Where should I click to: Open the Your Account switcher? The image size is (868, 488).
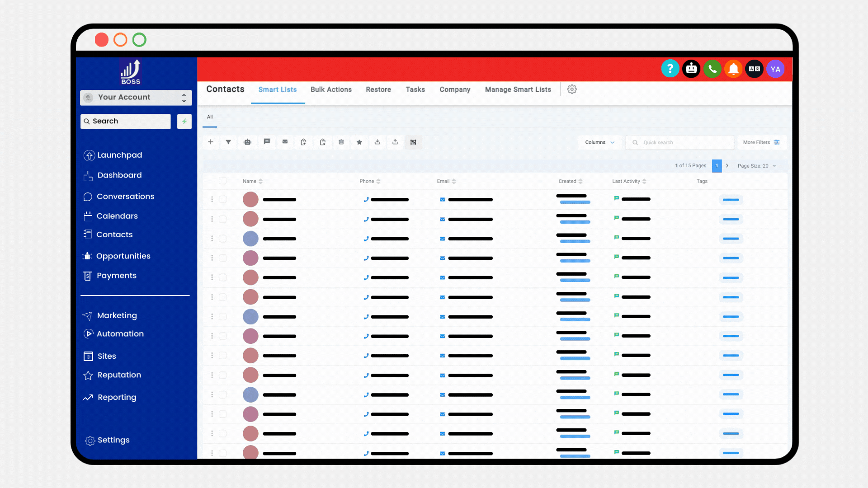(136, 97)
